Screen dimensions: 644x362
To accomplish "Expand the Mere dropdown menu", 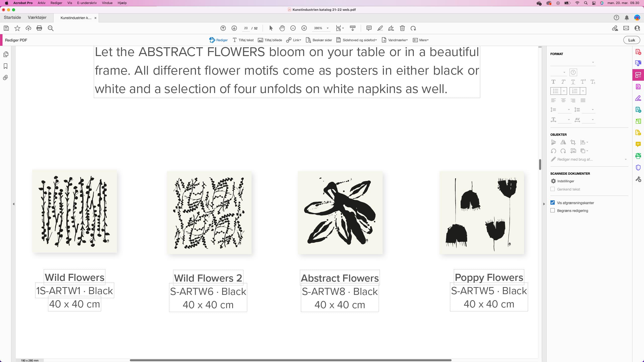I will (421, 40).
